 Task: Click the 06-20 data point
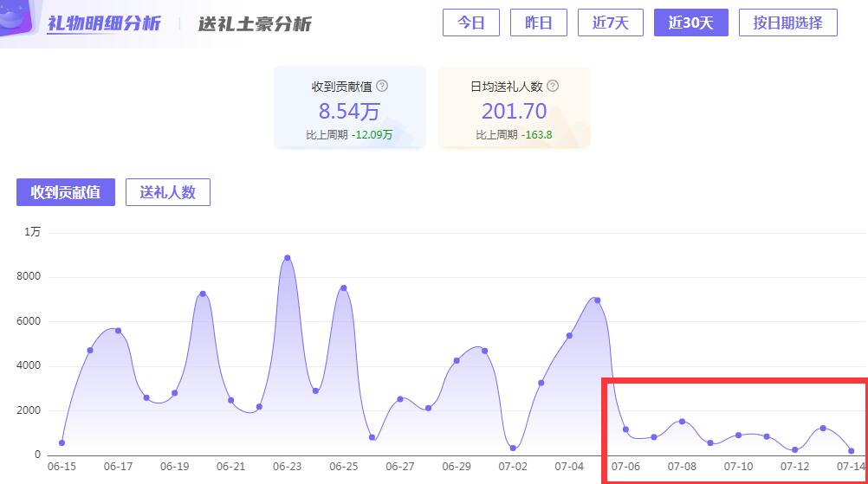pos(203,294)
